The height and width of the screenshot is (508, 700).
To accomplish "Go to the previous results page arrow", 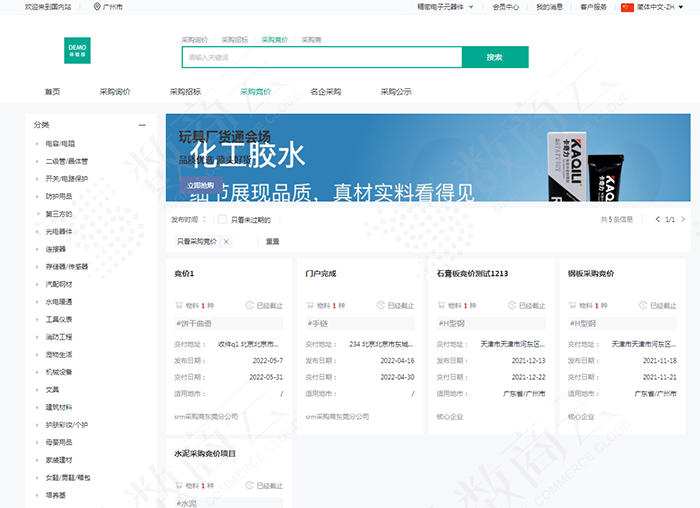I will (657, 219).
